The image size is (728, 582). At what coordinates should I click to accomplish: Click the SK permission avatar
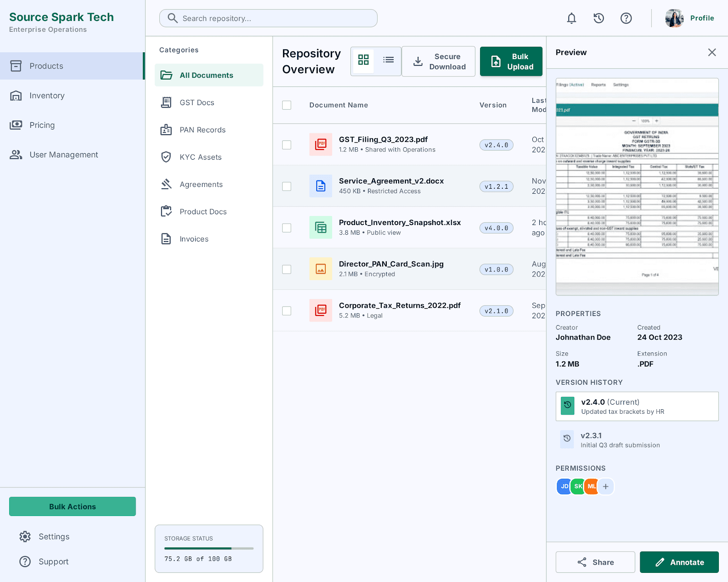[x=578, y=487]
